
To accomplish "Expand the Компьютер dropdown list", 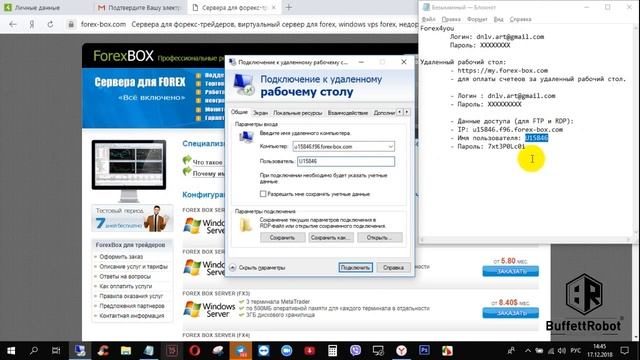I will pyautogui.click(x=390, y=147).
